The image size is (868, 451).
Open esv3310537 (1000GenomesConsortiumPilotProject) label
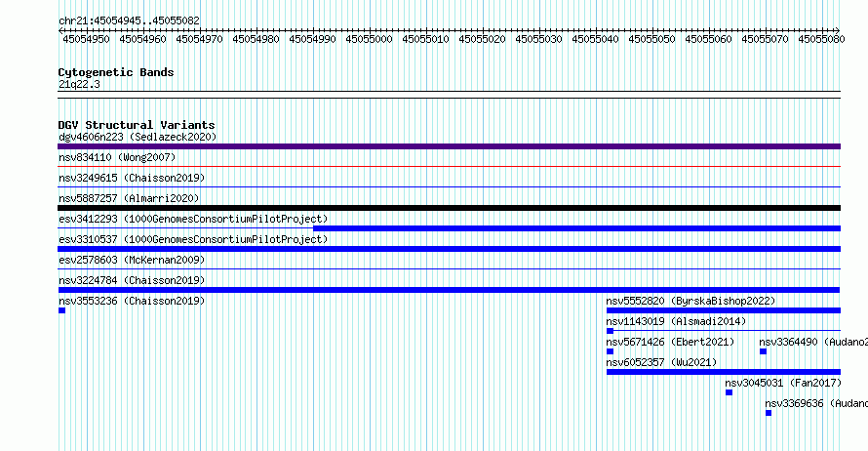pos(193,239)
